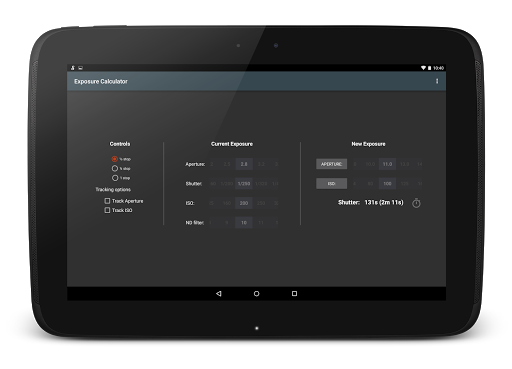
Task: Open recent apps with the square button
Action: point(294,294)
